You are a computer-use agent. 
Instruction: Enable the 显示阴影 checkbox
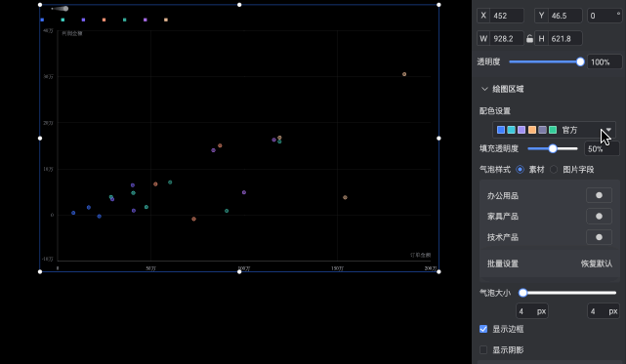point(483,350)
